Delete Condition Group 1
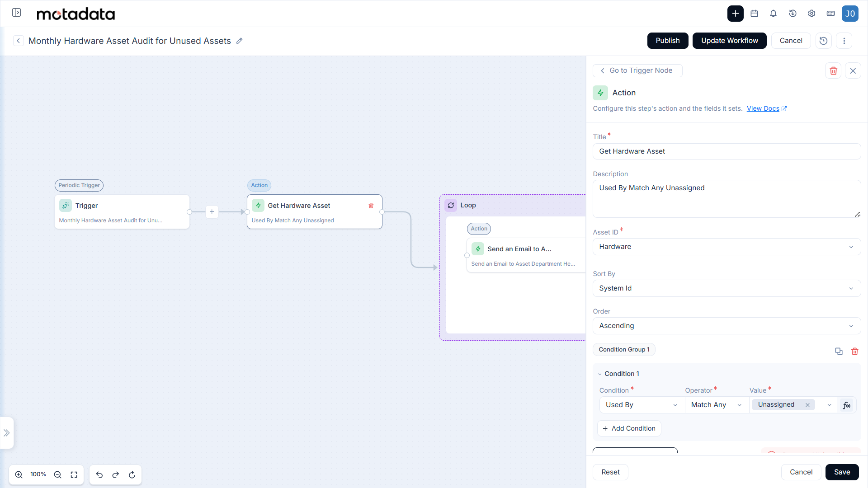The height and width of the screenshot is (488, 868). [854, 351]
